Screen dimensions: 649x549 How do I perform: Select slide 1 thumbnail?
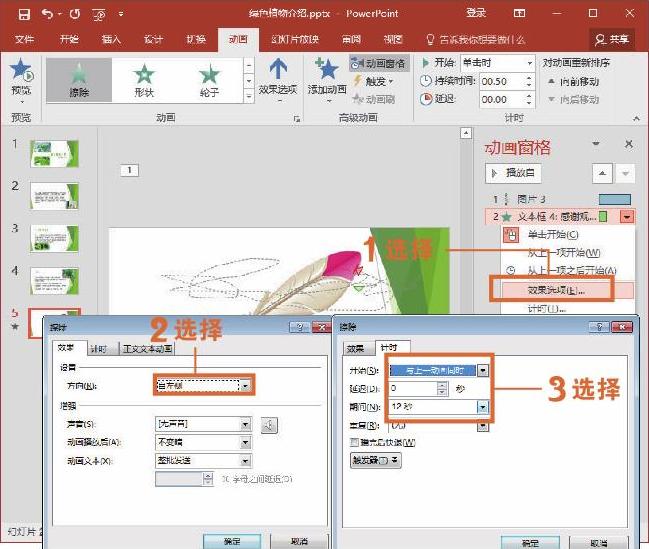tap(54, 154)
